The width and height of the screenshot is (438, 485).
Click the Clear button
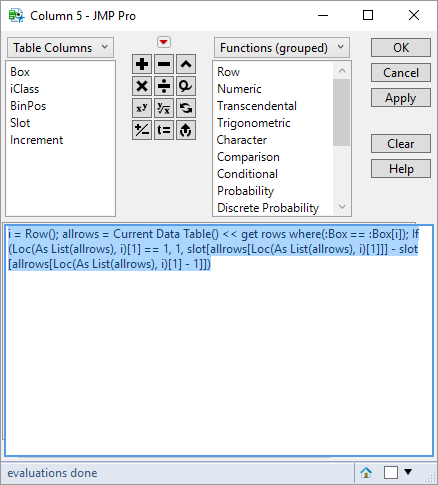pos(401,144)
